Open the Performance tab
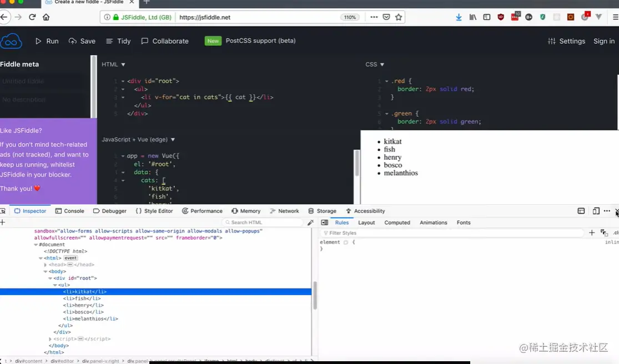Screen dimensions: 619x364 click(x=202, y=211)
